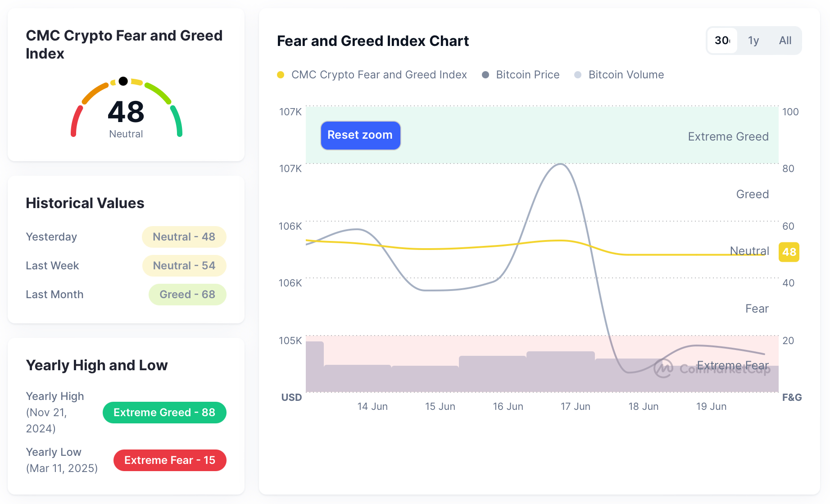Click the Reset zoom button
Viewport: 830px width, 504px height.
point(360,135)
